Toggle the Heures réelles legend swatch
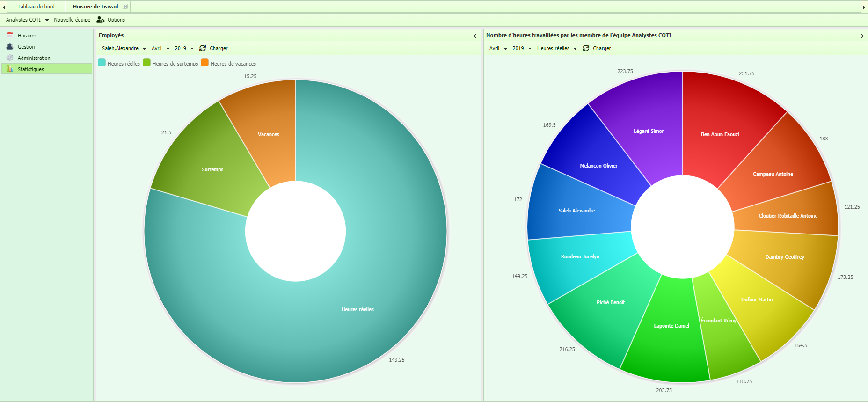The height and width of the screenshot is (402, 868). pos(102,63)
